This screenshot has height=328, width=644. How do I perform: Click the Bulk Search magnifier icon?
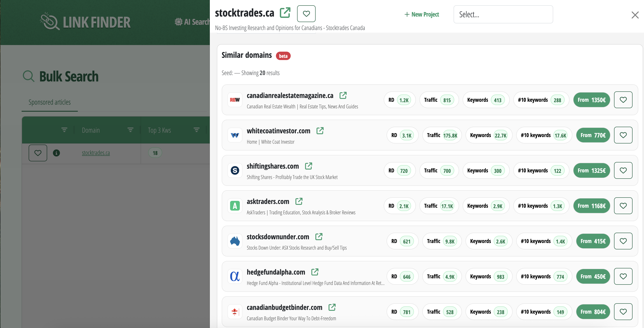click(x=28, y=76)
